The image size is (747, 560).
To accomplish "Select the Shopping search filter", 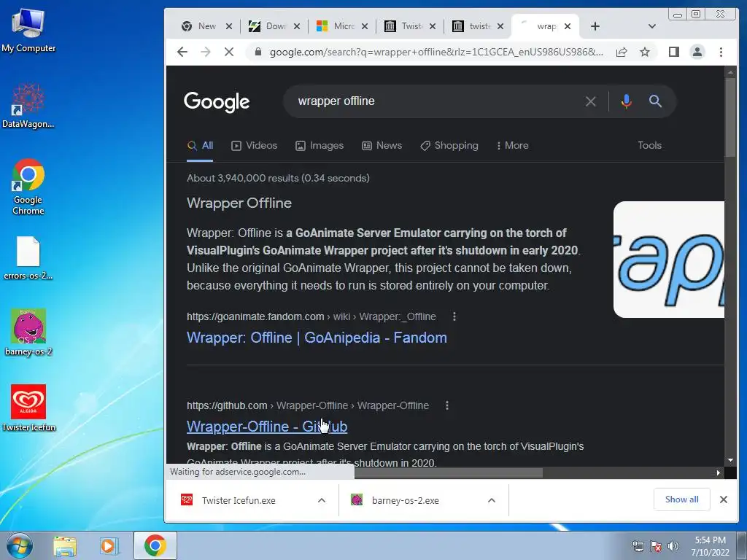I will coord(449,146).
